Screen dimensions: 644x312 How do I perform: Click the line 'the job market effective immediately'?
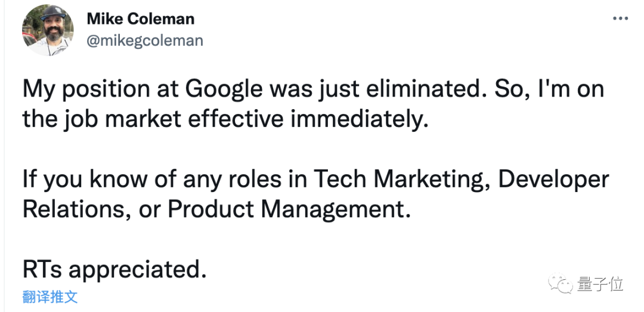pyautogui.click(x=225, y=119)
